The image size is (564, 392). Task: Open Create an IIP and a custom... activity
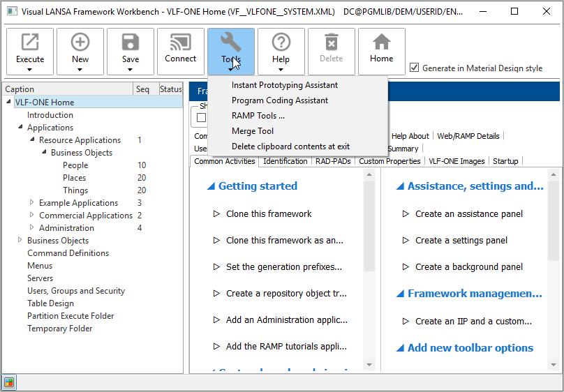pos(473,322)
